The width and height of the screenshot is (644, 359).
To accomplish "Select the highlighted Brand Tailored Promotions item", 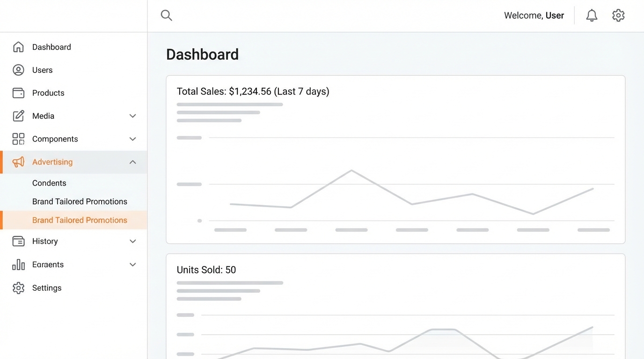I will [80, 220].
